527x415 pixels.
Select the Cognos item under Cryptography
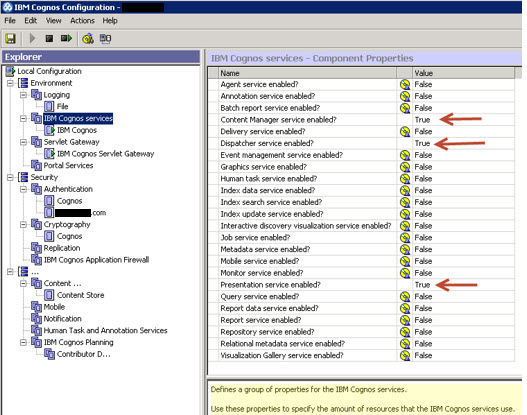click(x=70, y=236)
